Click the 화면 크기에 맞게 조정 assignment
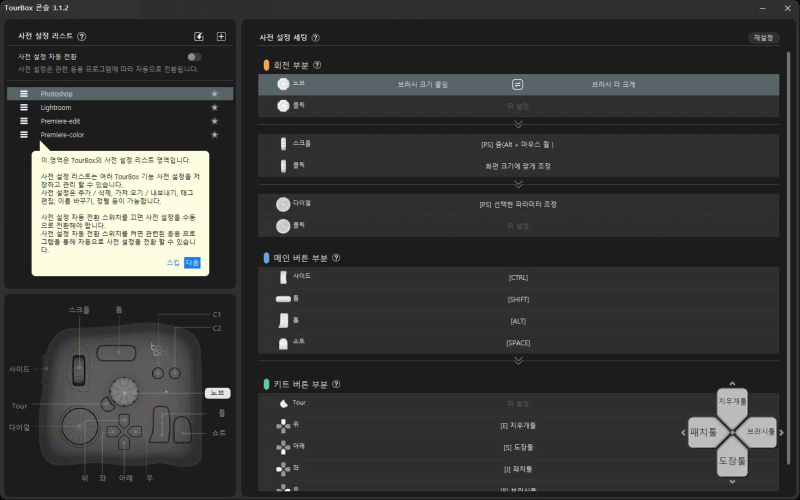 point(518,166)
